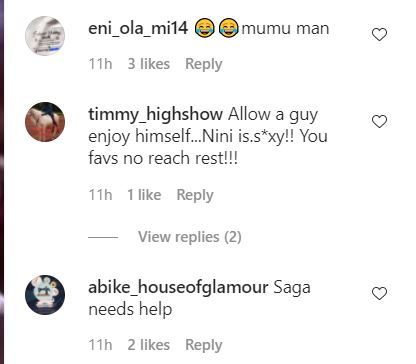Viewport: 416px width, 364px height.
Task: Show who gave 2 likes
Action: pyautogui.click(x=149, y=345)
